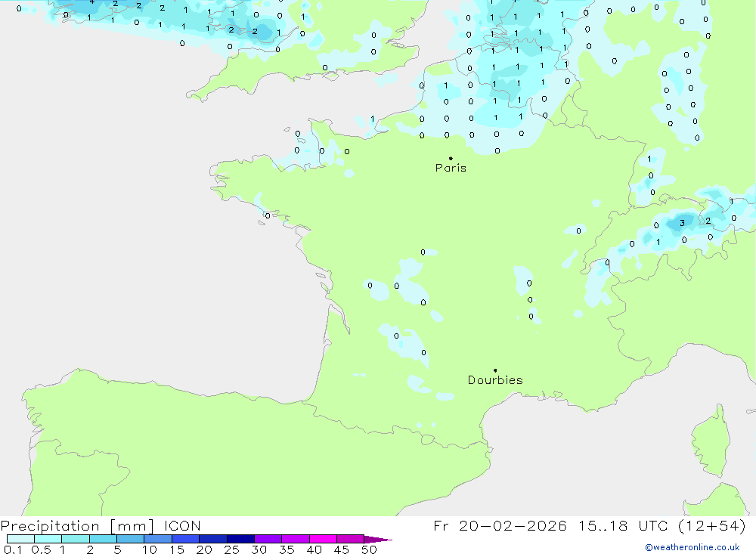Viewport: 756px width, 554px height.
Task: Select the 40 mm magenta legend swatch
Action: pyautogui.click(x=323, y=539)
